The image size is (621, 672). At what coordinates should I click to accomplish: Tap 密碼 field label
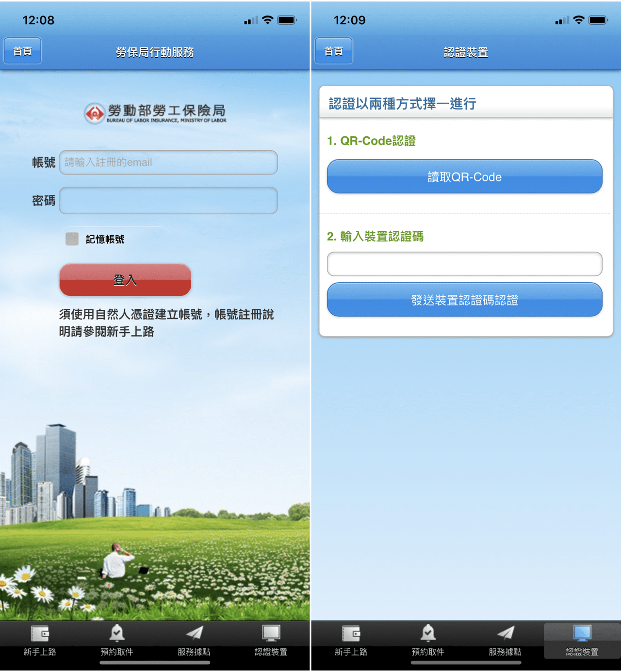tap(44, 200)
